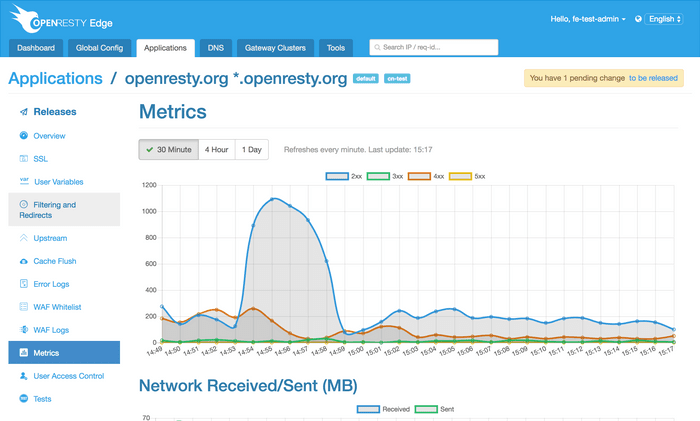Click the Tests sidebar icon

[x=24, y=398]
